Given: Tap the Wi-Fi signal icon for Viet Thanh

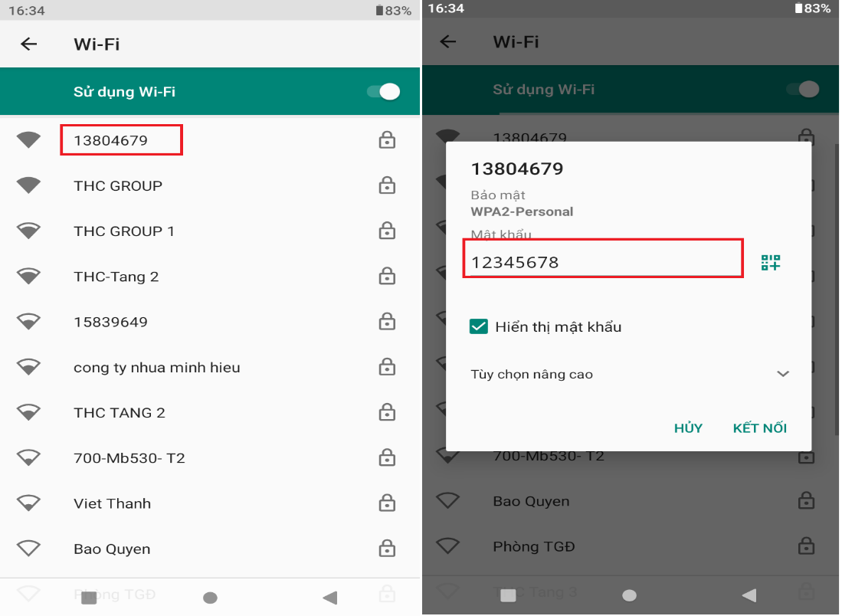Looking at the screenshot, I should click(x=29, y=503).
